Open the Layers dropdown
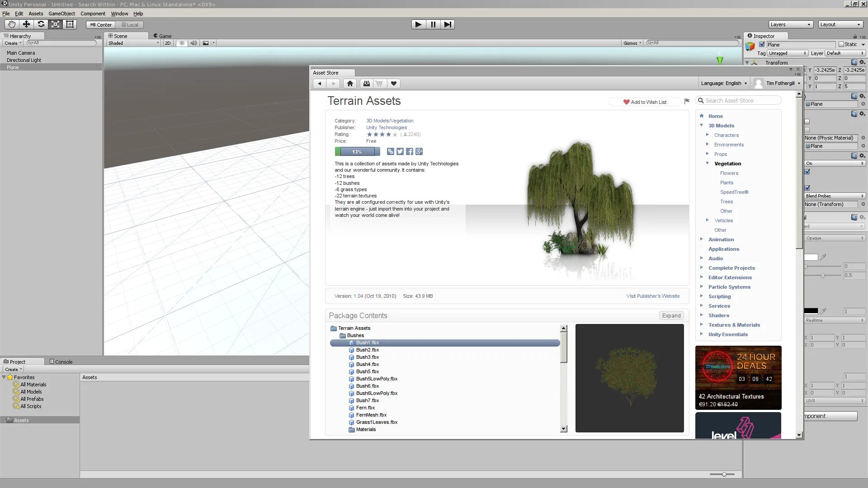The image size is (868, 488). click(x=791, y=24)
